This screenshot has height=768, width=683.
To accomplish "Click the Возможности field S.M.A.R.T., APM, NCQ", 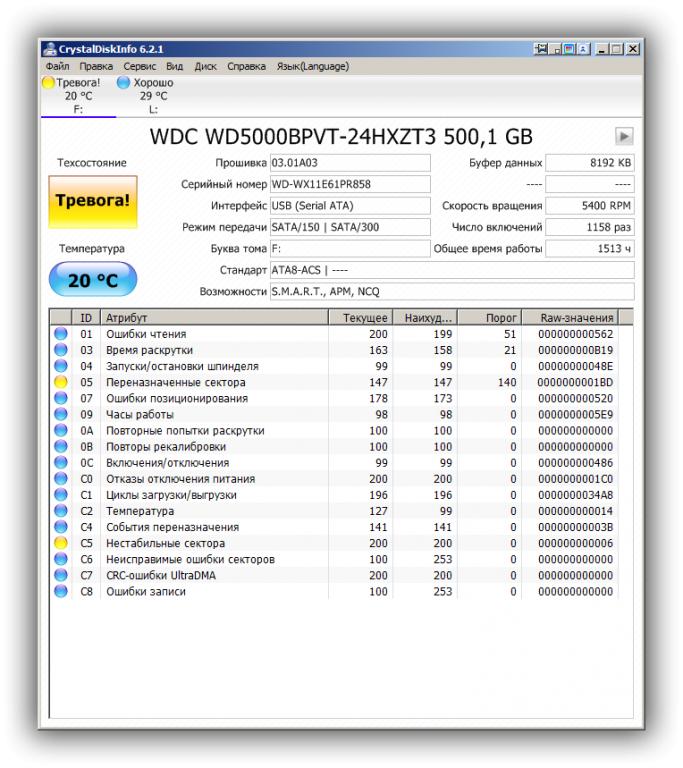I will (x=452, y=292).
